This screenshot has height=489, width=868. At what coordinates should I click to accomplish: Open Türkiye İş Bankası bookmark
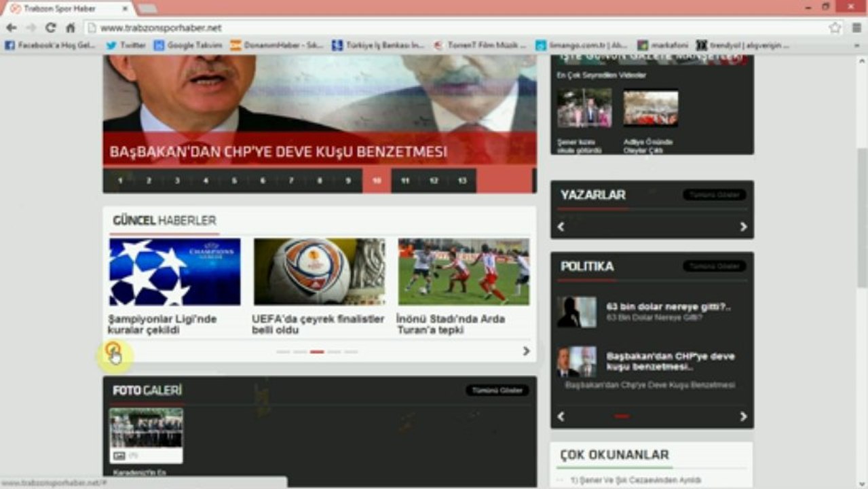pyautogui.click(x=378, y=46)
